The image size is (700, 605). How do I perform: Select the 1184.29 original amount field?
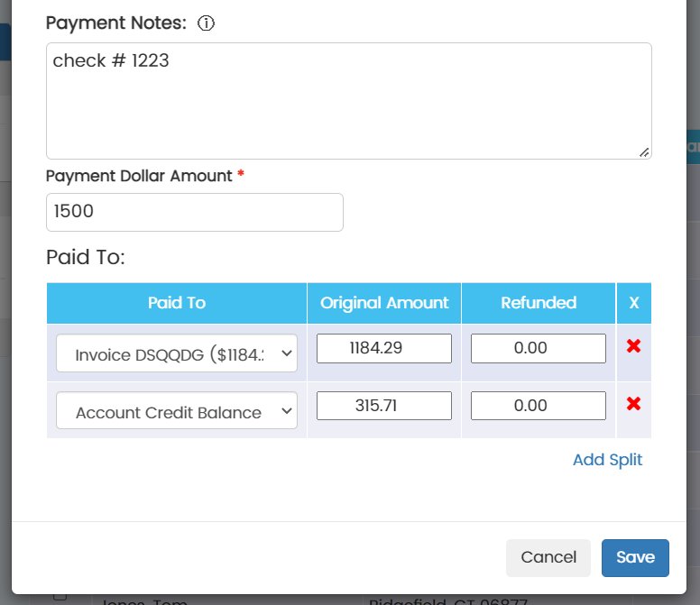pyautogui.click(x=383, y=348)
